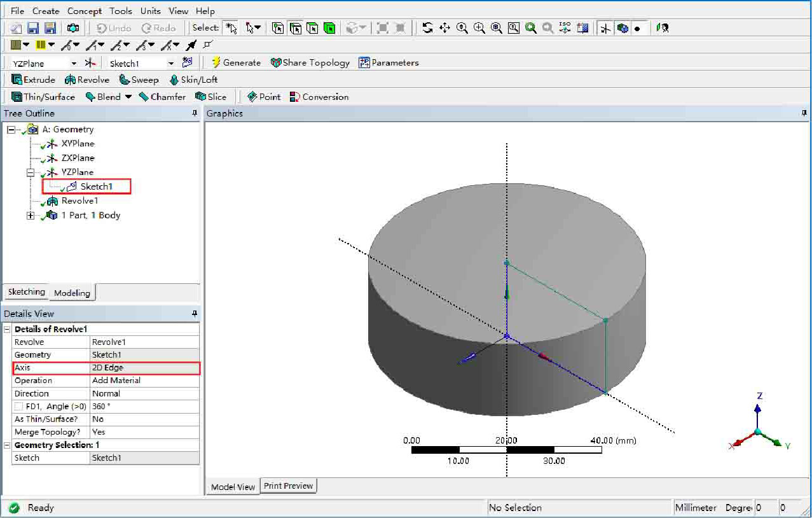Click the New Plane icon

(90, 63)
